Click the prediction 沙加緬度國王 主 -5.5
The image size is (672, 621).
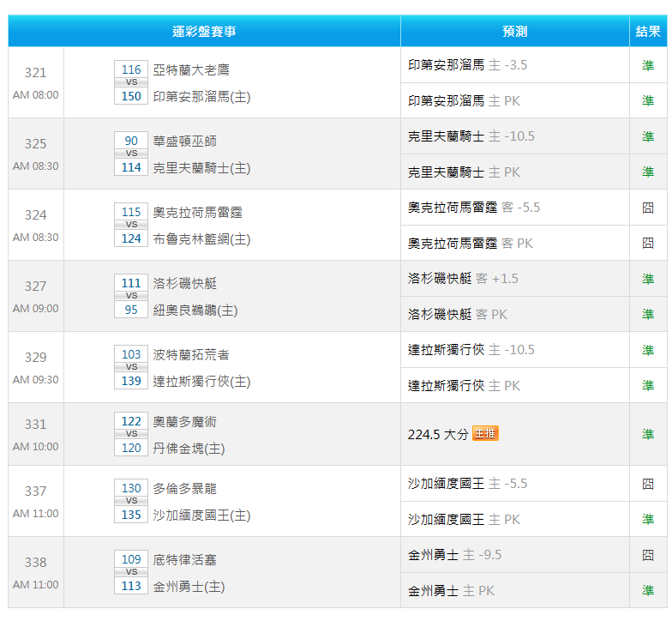tap(468, 484)
